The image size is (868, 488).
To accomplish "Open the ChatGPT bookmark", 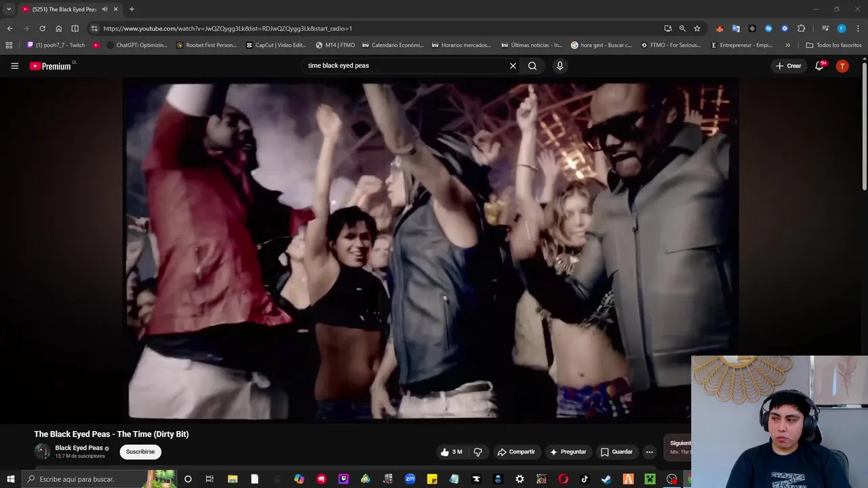I will (x=137, y=45).
